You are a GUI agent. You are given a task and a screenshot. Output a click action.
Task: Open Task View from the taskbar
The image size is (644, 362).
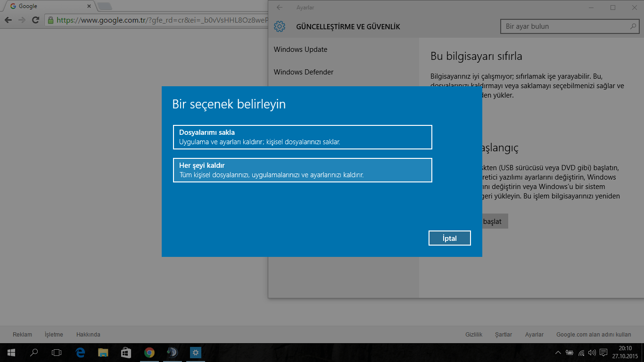point(57,353)
